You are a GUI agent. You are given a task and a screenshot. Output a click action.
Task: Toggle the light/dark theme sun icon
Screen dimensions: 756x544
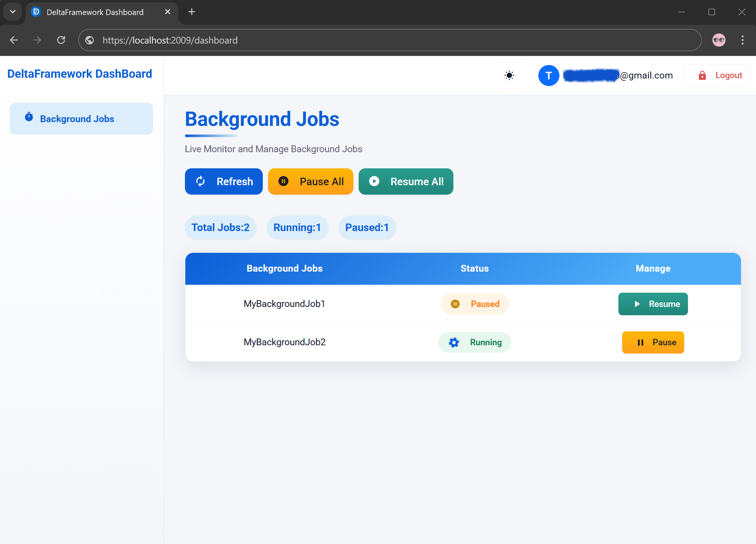point(509,76)
